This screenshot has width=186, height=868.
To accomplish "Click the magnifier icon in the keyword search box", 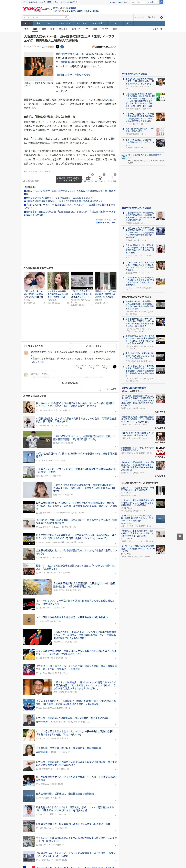I will [x=66, y=17].
